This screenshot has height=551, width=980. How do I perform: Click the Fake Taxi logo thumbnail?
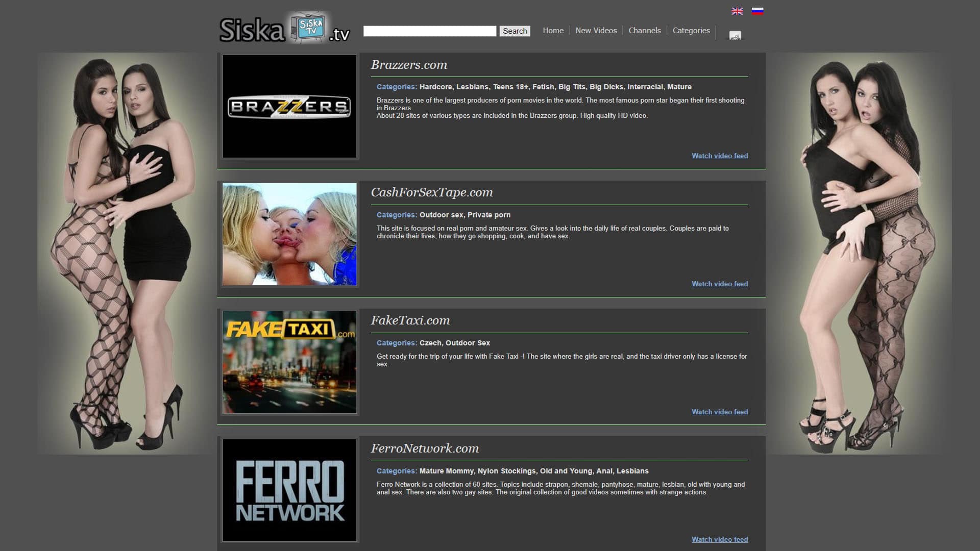tap(289, 362)
